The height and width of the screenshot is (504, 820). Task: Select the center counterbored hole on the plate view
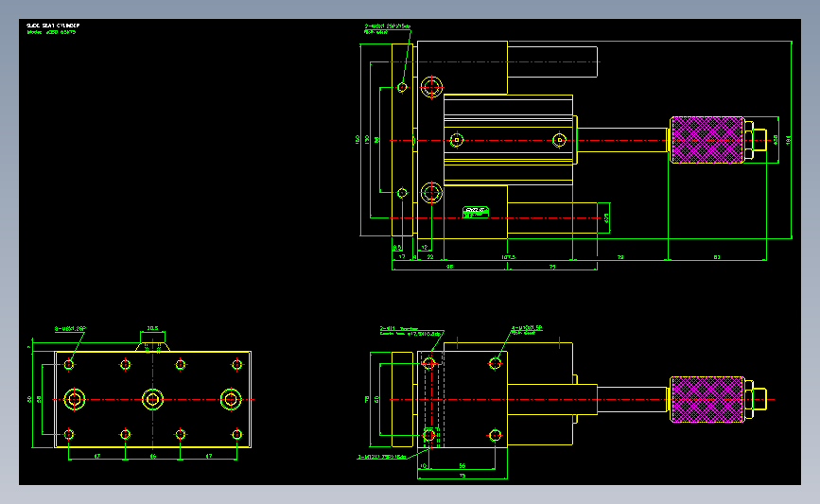(x=152, y=399)
